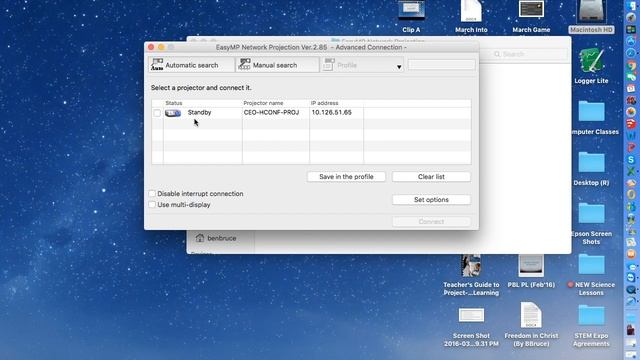Open Skype from the Dock
This screenshot has width=640, height=360.
631,160
